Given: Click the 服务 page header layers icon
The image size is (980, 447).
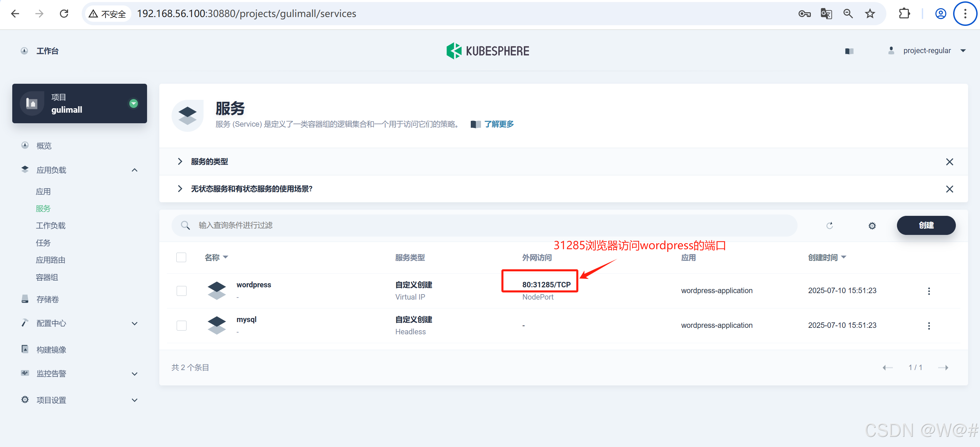Looking at the screenshot, I should (187, 116).
